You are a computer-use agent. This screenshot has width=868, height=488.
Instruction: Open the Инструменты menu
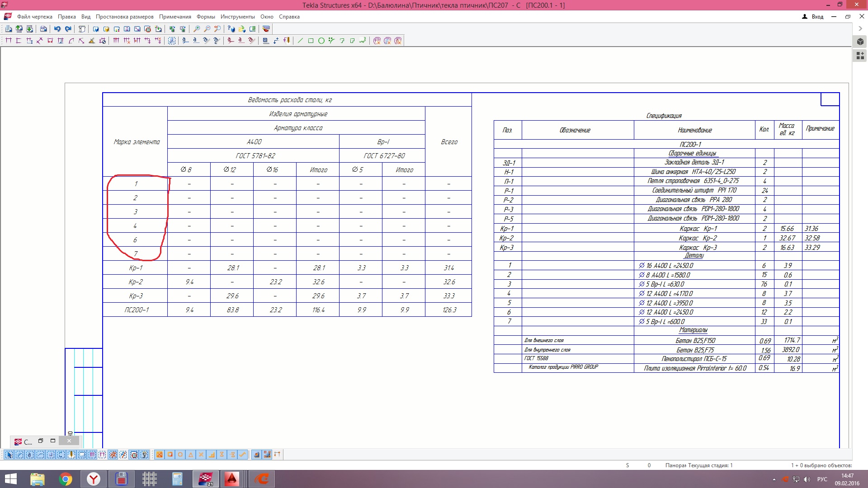pos(237,17)
